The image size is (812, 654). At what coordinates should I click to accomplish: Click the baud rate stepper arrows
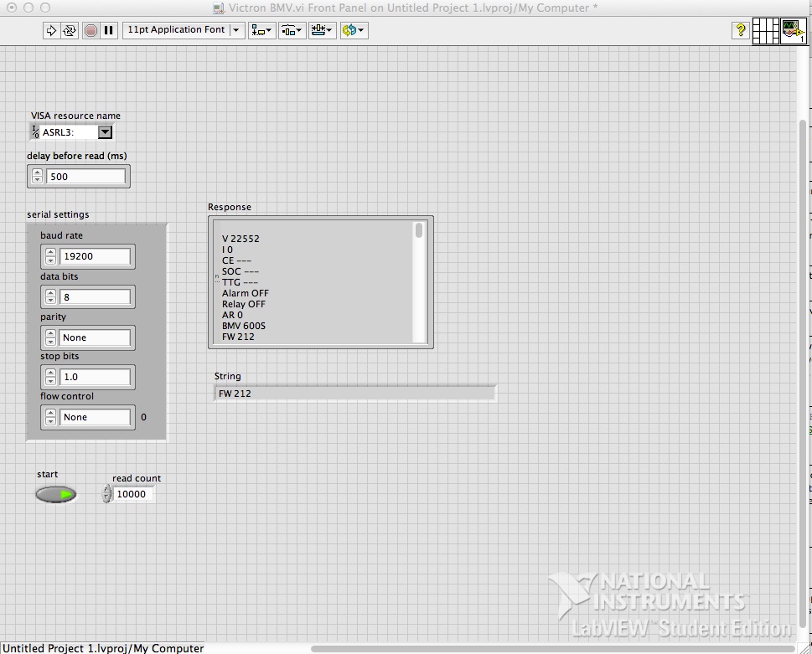pos(50,256)
